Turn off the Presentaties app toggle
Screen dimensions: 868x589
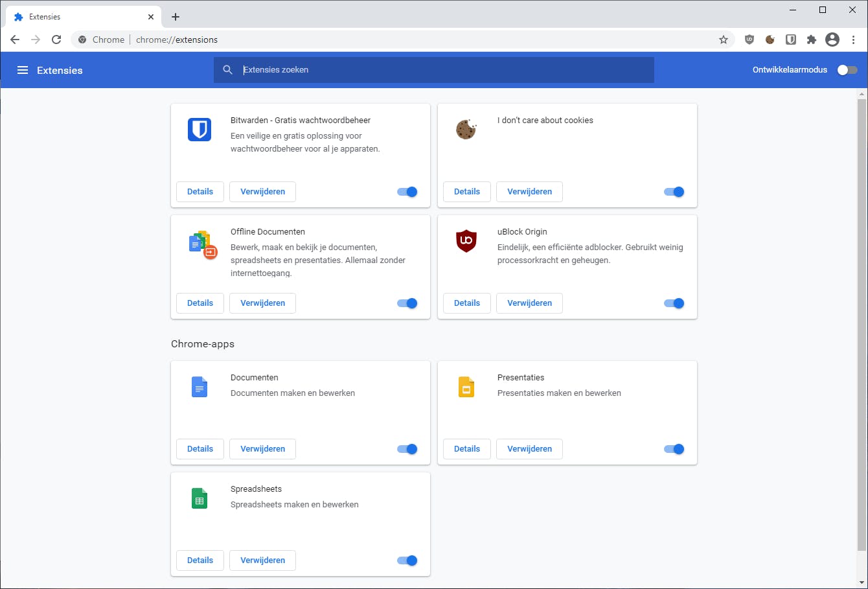[x=674, y=449]
